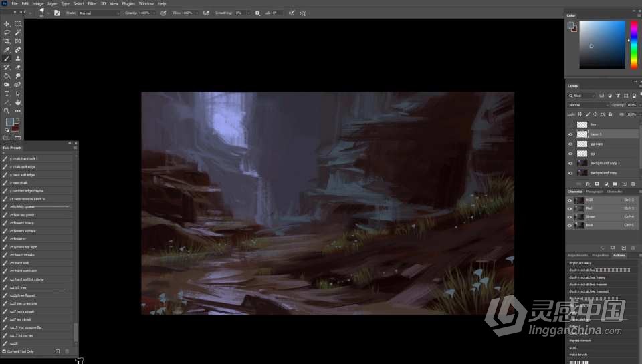642x364 pixels.
Task: Select the Paint Bucket tool
Action: click(7, 76)
